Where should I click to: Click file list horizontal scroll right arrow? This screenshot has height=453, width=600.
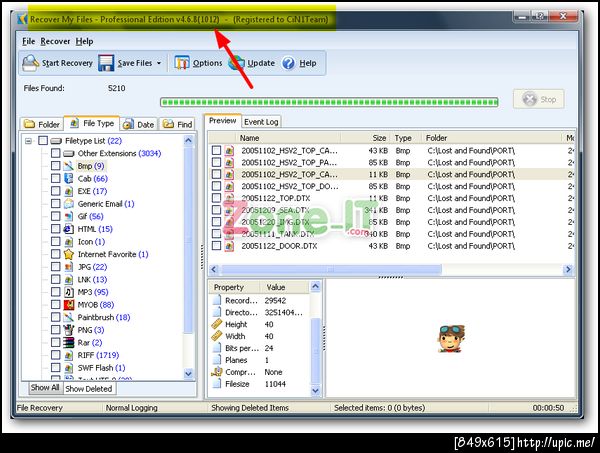[568, 269]
